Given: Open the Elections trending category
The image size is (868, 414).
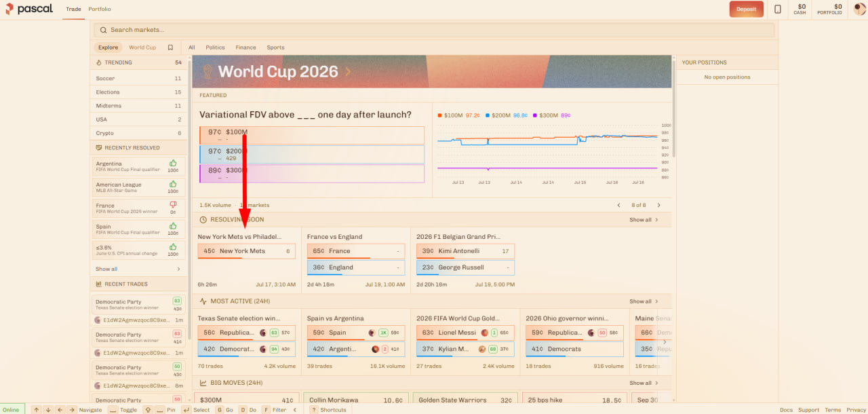Looking at the screenshot, I should pyautogui.click(x=139, y=92).
